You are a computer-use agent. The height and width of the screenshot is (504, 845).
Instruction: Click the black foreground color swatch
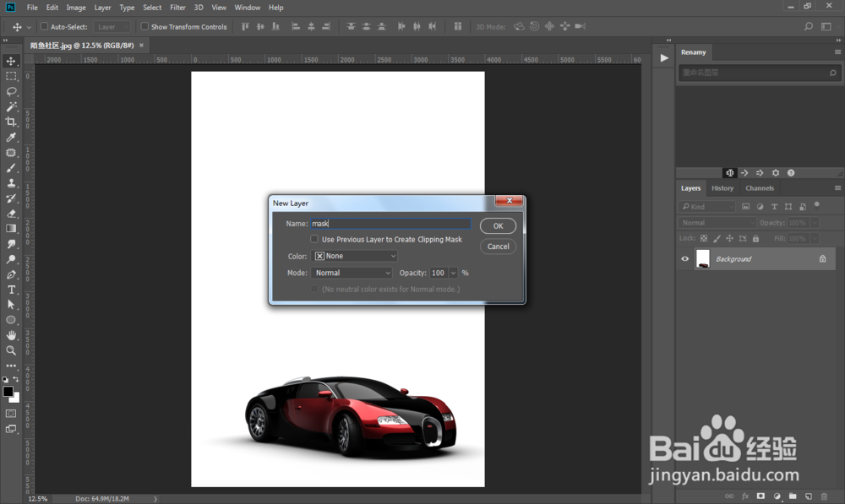click(8, 392)
